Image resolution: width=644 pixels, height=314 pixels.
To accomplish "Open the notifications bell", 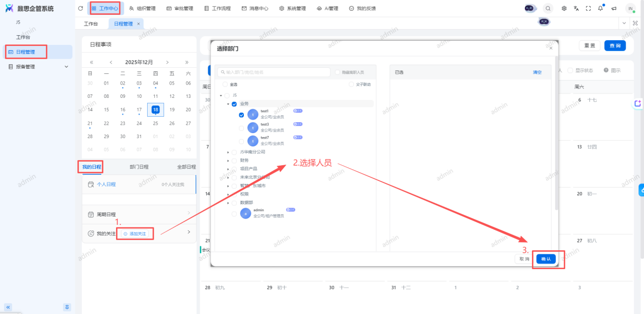I will pyautogui.click(x=601, y=9).
